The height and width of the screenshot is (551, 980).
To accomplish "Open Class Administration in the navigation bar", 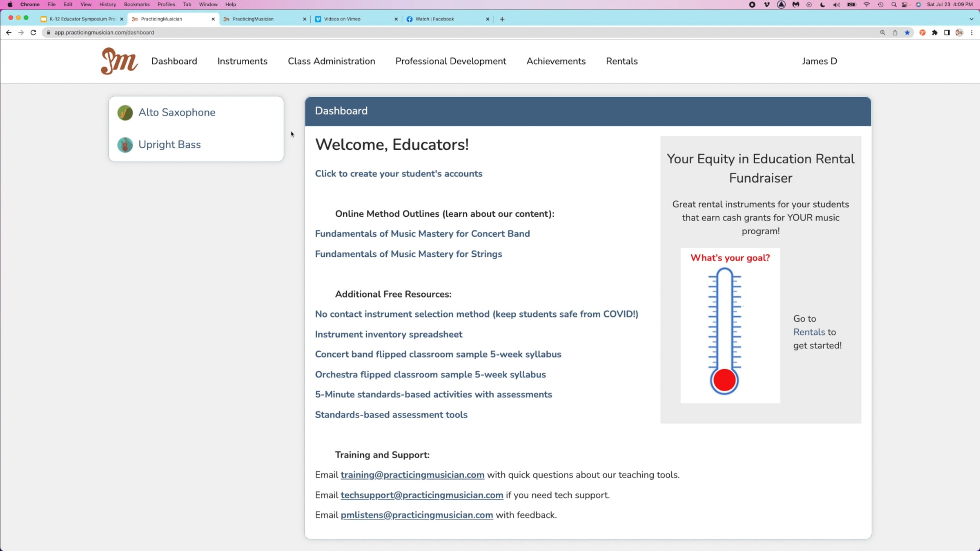I will [331, 61].
